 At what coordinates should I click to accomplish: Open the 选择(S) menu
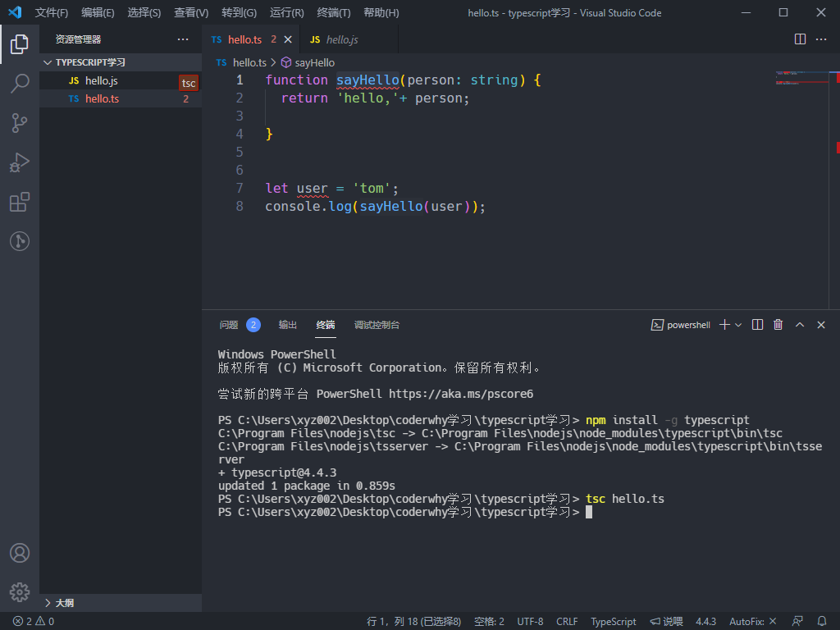point(144,13)
